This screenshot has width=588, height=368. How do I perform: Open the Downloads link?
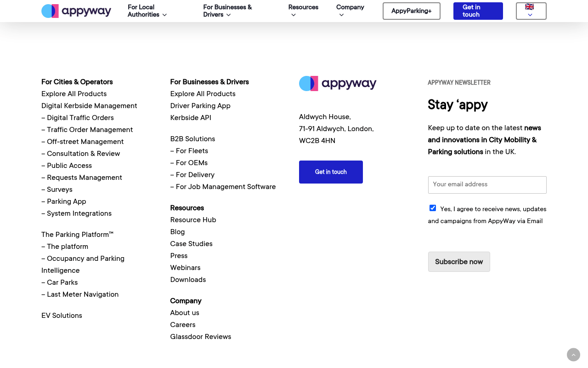click(x=188, y=280)
